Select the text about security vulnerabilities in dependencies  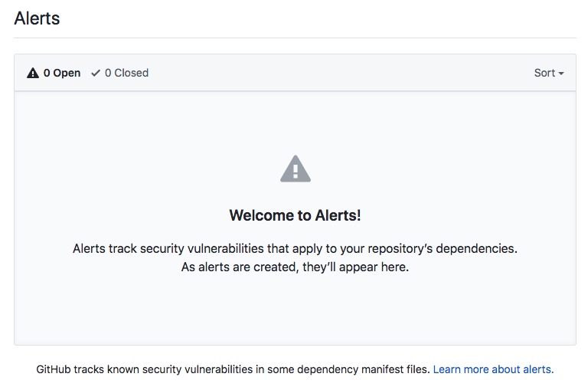pos(295,248)
